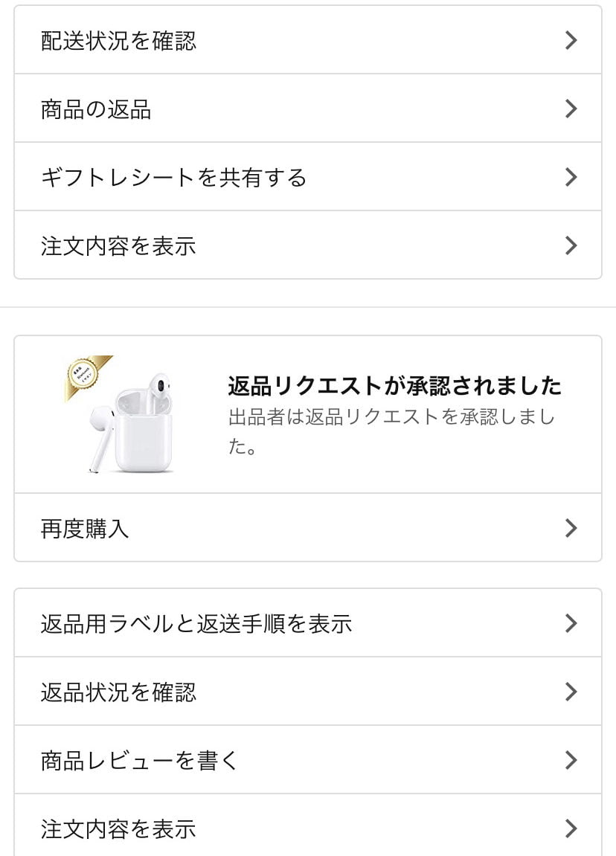616x856 pixels.
Task: Click the arrow icon next to 商品の返品
Action: click(571, 109)
